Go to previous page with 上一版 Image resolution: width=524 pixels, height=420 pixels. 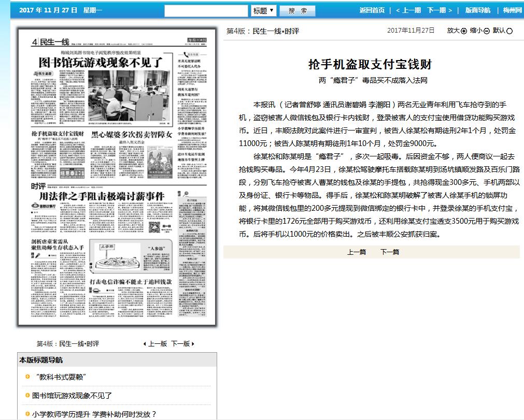point(155,343)
